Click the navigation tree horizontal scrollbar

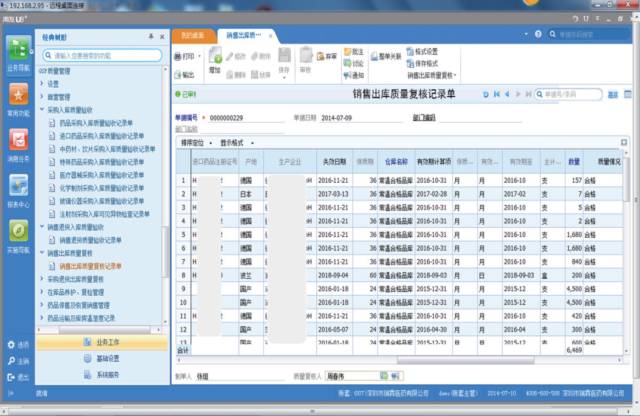click(104, 330)
